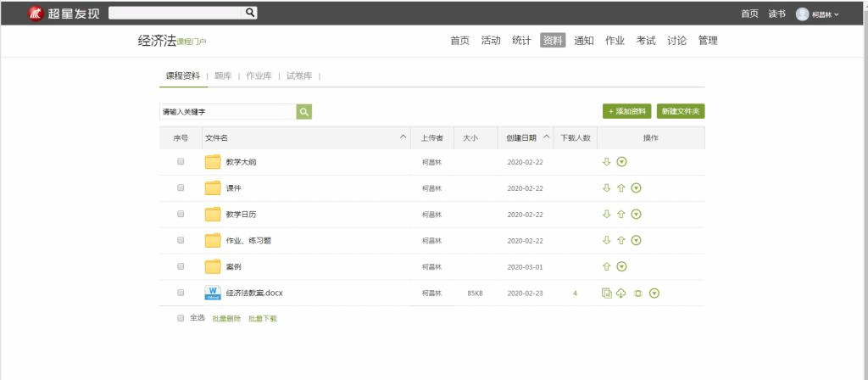The width and height of the screenshot is (868, 380).
Task: Open more options dropdown for 课件 row
Action: (637, 188)
